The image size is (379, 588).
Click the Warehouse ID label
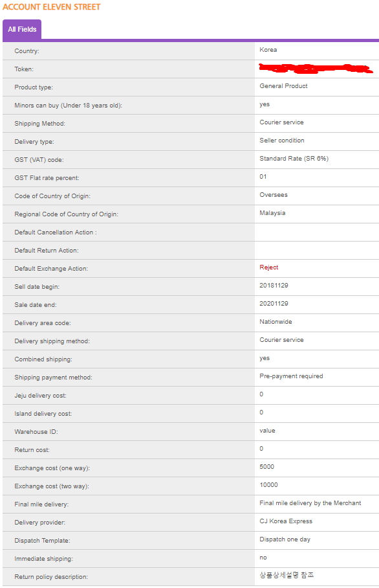point(36,432)
